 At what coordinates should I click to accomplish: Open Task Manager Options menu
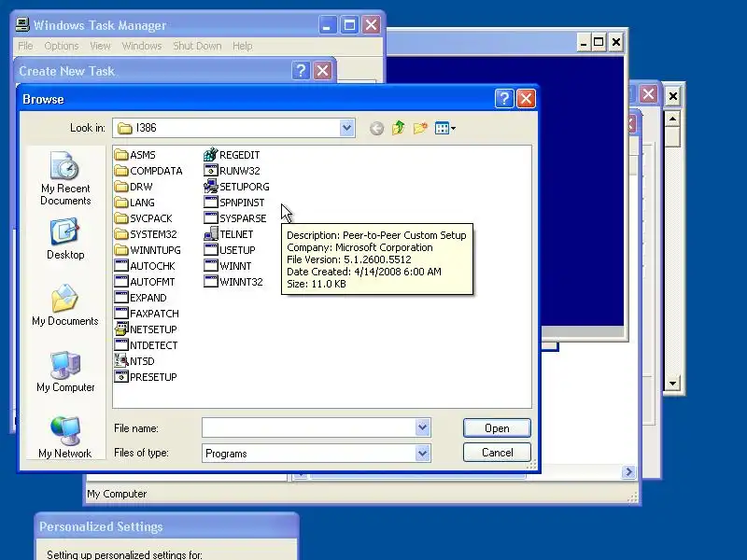[x=61, y=46]
